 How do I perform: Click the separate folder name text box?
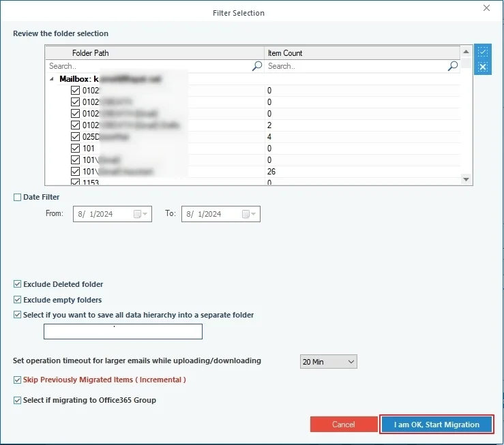click(123, 331)
